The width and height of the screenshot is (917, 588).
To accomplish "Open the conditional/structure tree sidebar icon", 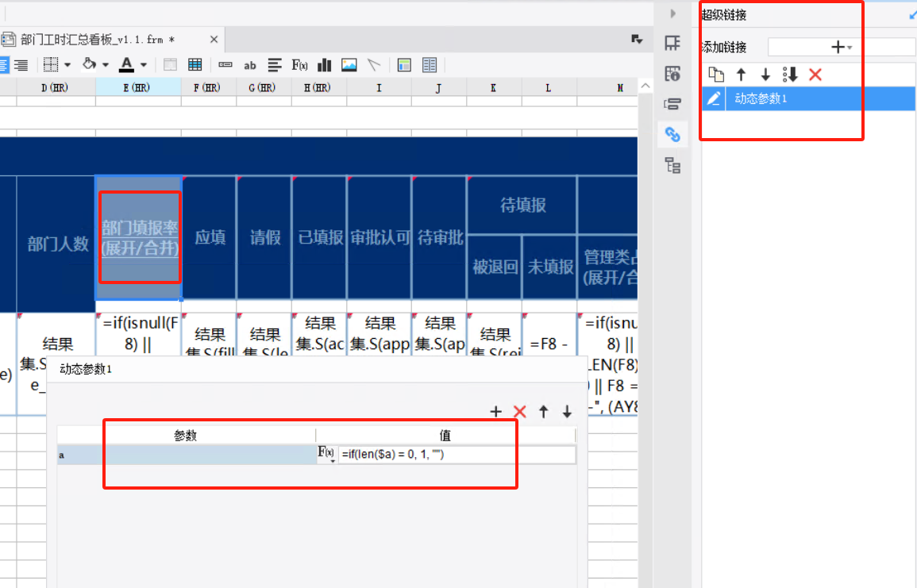I will (672, 166).
